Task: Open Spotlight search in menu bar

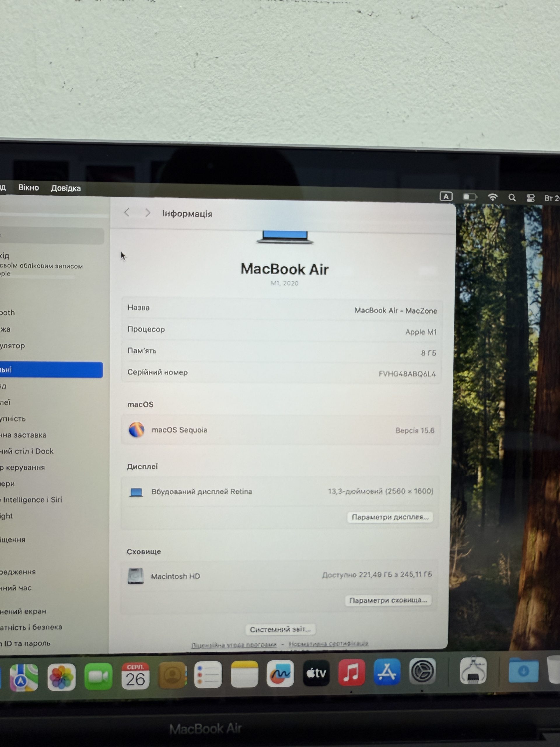Action: point(512,198)
